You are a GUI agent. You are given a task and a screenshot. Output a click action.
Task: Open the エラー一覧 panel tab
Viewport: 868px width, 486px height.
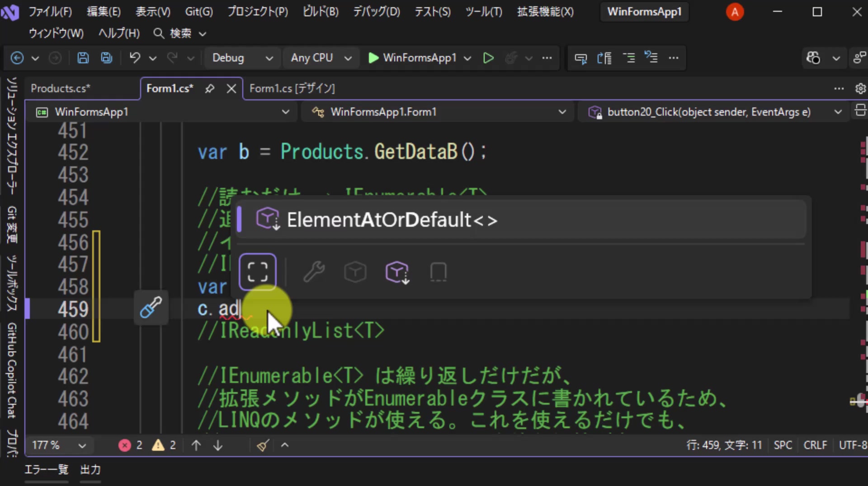point(46,470)
